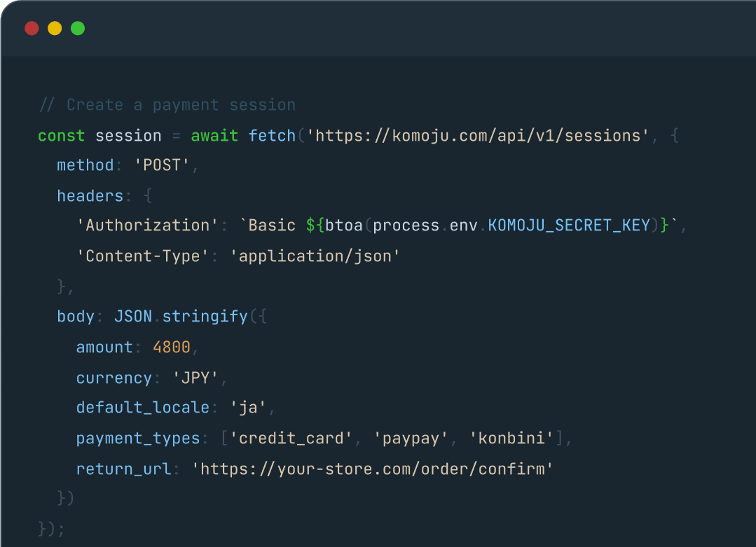The image size is (756, 547).
Task: Click the 'application/json' string value
Action: pyautogui.click(x=315, y=256)
